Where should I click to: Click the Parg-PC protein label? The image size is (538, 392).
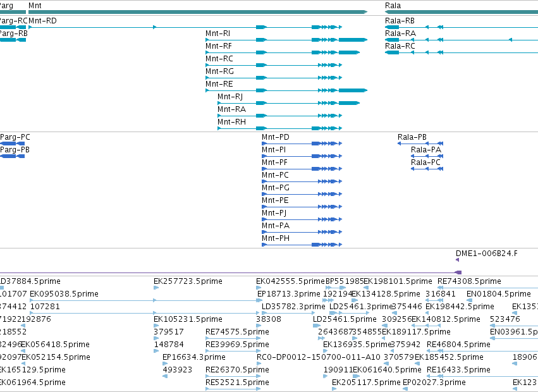[x=15, y=137]
